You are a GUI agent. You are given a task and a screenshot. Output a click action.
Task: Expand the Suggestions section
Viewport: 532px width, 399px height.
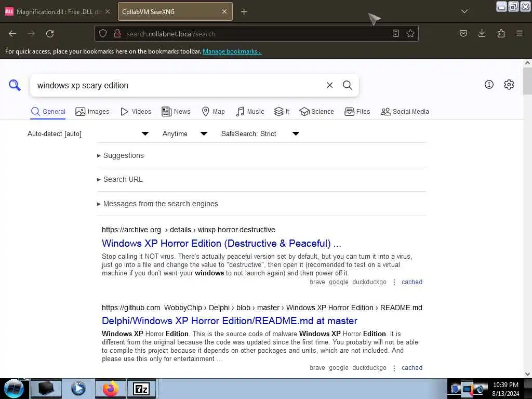click(121, 155)
